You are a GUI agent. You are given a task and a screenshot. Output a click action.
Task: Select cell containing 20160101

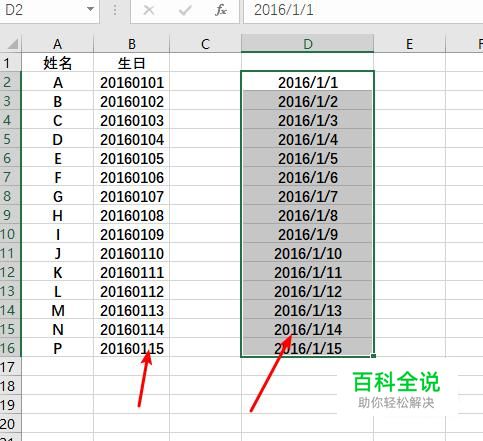(x=132, y=82)
